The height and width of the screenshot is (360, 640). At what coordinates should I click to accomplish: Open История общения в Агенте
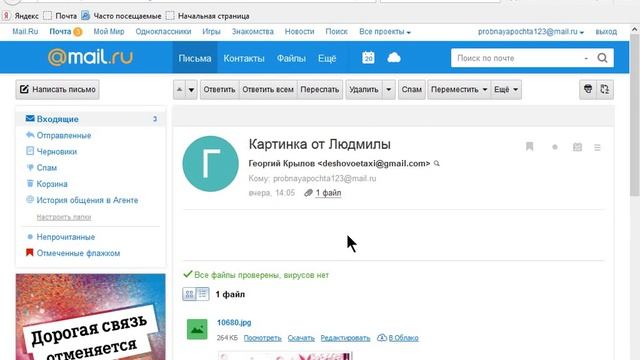(87, 200)
